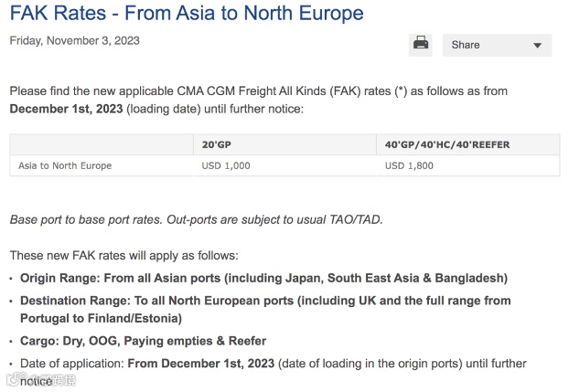
Task: Click the 'Please find the new applicable' paragraph
Action: click(258, 91)
